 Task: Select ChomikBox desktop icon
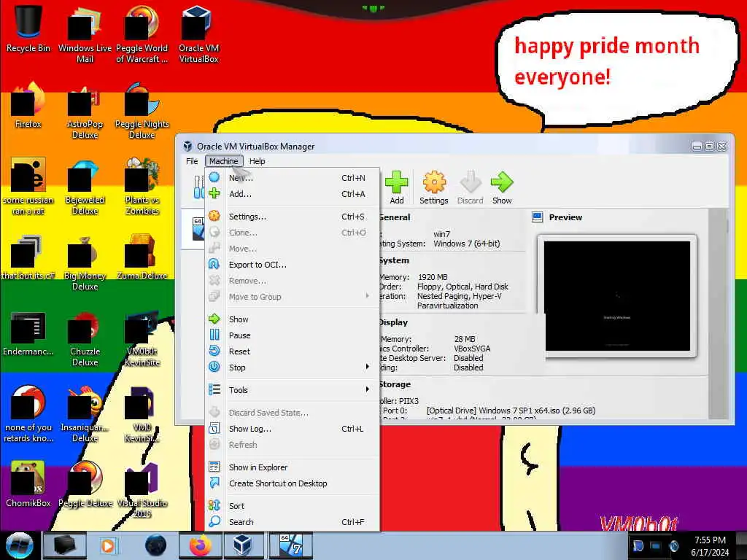point(28,484)
